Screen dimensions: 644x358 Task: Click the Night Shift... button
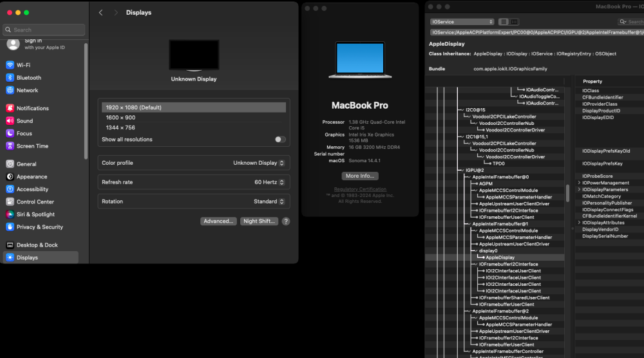(x=259, y=221)
